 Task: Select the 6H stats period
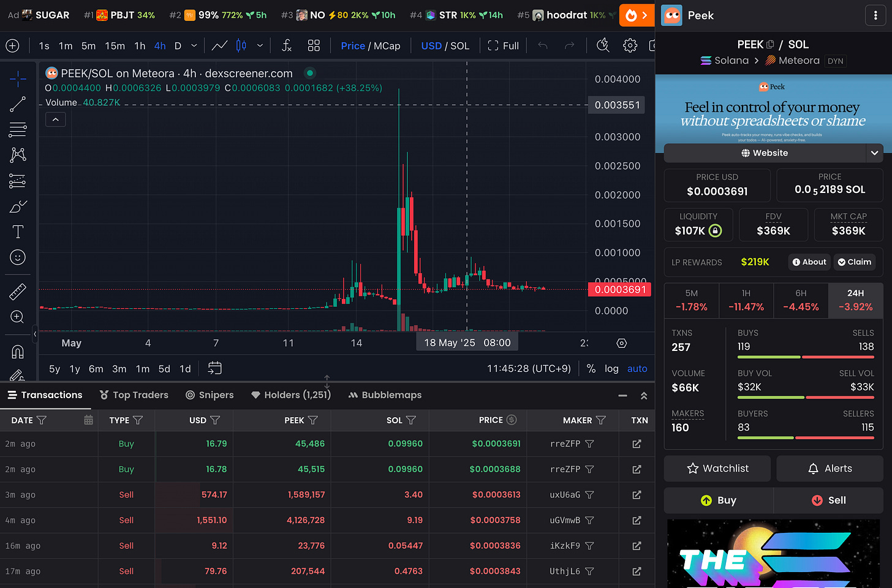click(x=801, y=300)
